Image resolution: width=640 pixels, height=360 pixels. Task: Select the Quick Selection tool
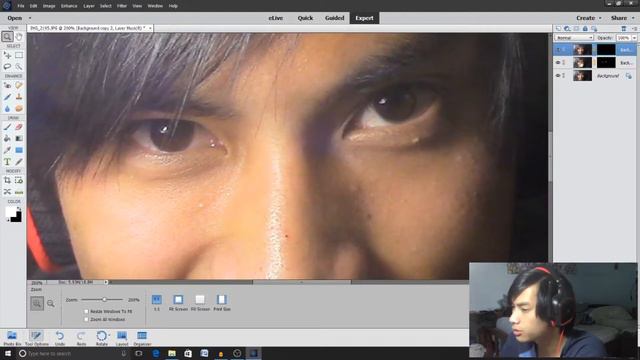coord(19,67)
